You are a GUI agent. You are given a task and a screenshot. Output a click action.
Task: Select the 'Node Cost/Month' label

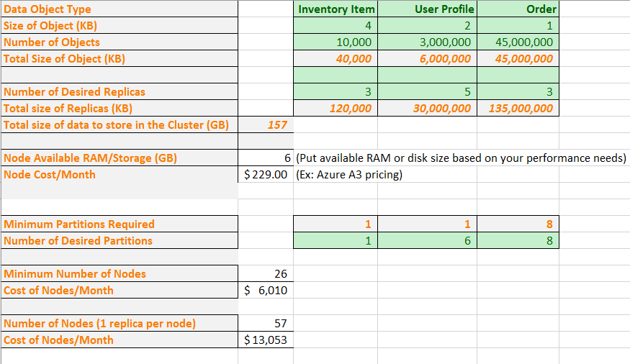(x=120, y=175)
